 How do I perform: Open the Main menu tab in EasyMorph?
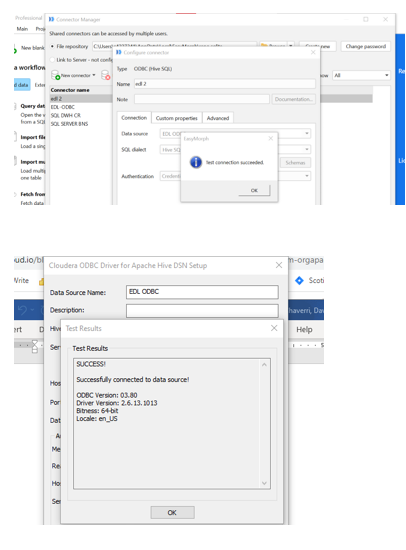pyautogui.click(x=22, y=29)
